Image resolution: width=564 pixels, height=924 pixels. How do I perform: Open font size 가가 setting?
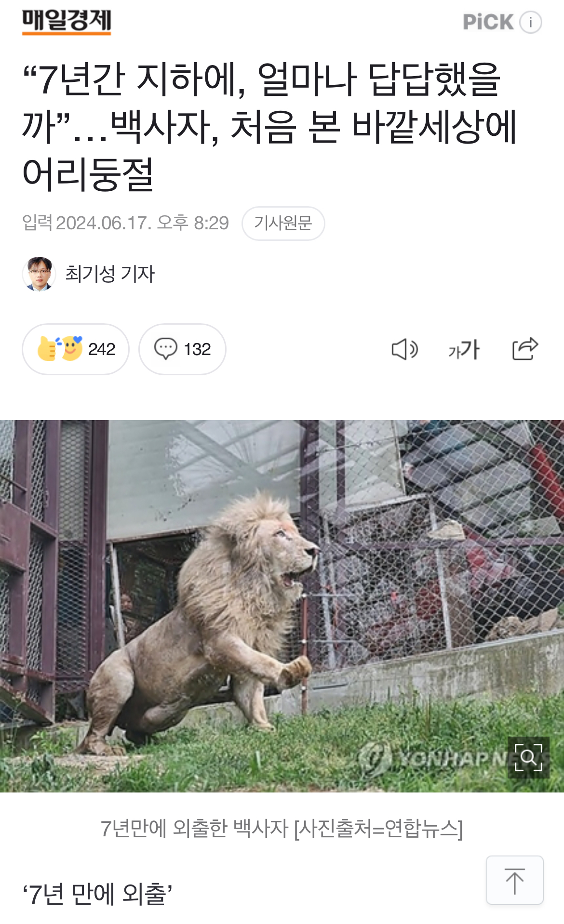464,349
